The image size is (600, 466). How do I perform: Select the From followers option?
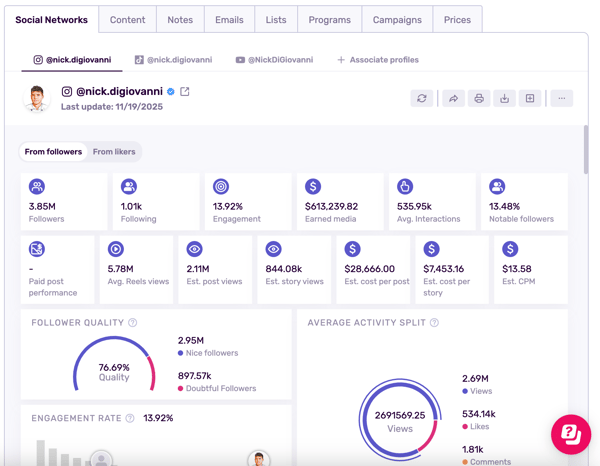53,152
